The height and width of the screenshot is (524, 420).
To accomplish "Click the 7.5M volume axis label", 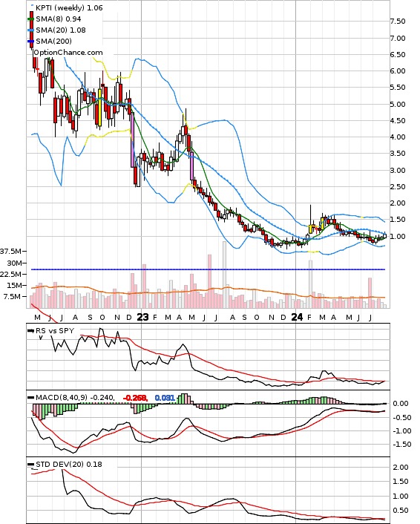I will point(12,297).
